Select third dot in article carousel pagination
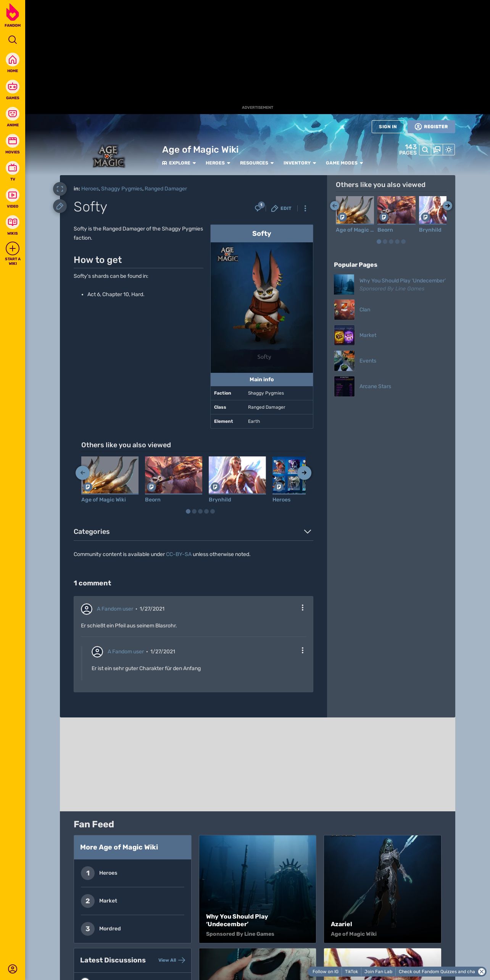 200,511
